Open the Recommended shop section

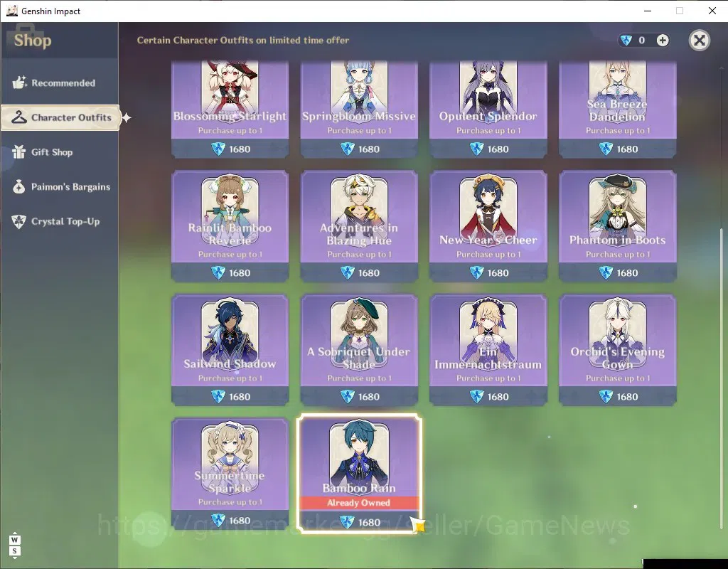pyautogui.click(x=60, y=83)
